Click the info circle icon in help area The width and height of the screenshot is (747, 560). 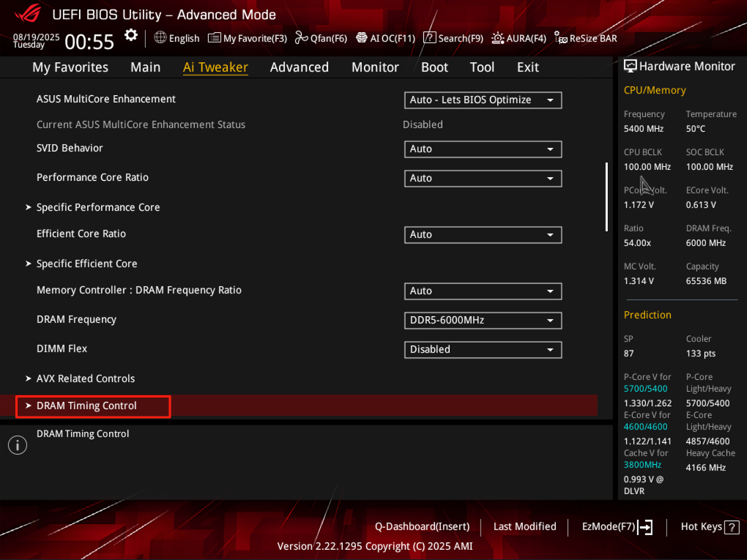pos(18,445)
